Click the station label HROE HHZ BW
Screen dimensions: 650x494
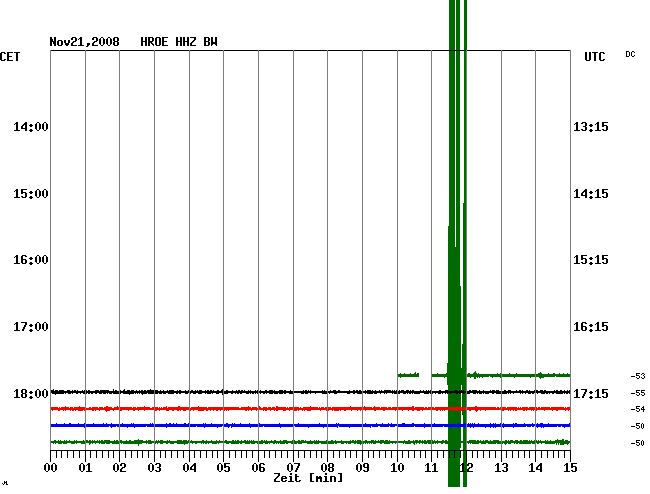point(179,42)
